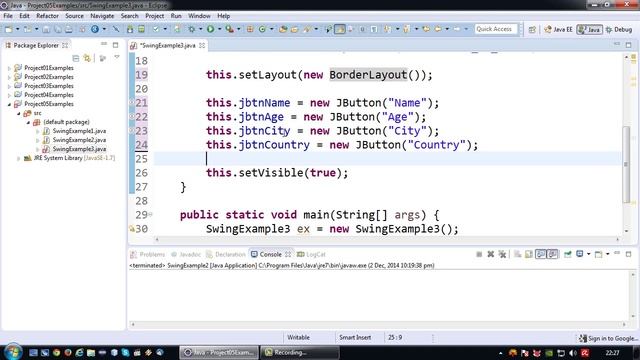Click the Print toolbar icon
640x360 pixels.
click(69, 29)
